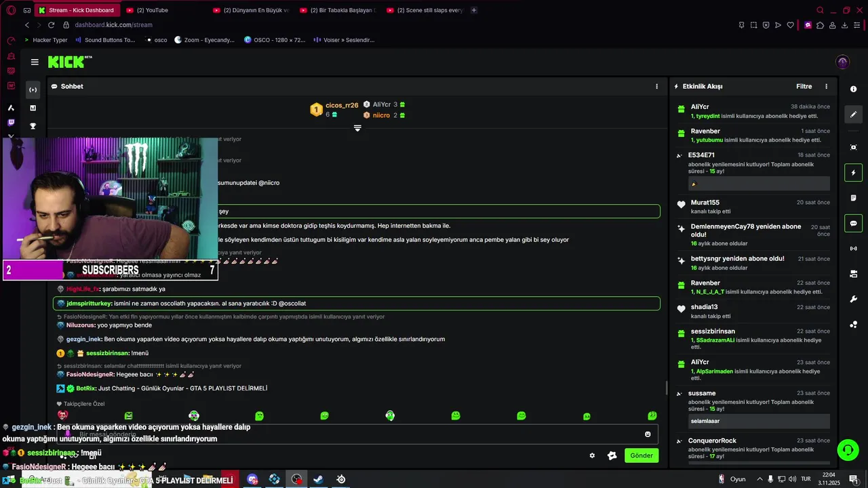This screenshot has width=868, height=488.
Task: Open the Sohbet panel options menu
Action: 656,86
